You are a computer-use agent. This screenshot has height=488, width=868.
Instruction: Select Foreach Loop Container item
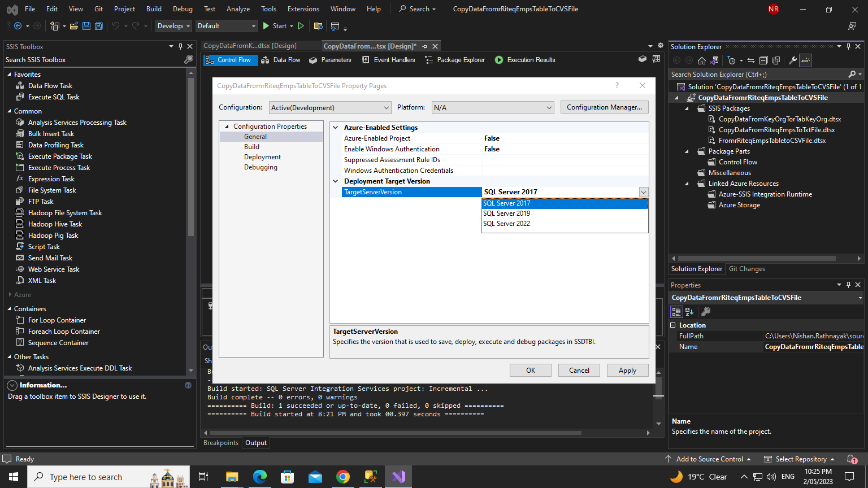point(64,332)
